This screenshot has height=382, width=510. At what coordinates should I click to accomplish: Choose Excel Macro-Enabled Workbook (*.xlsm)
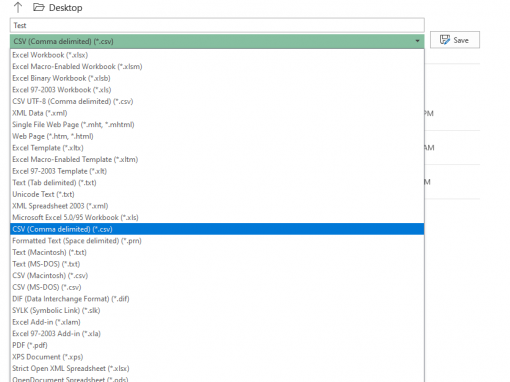(x=217, y=66)
